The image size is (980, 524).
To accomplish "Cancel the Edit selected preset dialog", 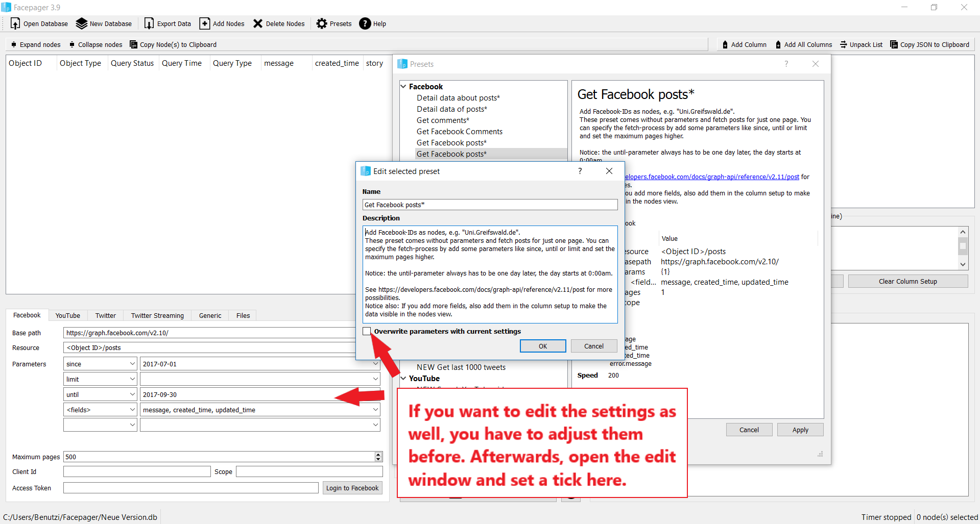I will [x=594, y=346].
